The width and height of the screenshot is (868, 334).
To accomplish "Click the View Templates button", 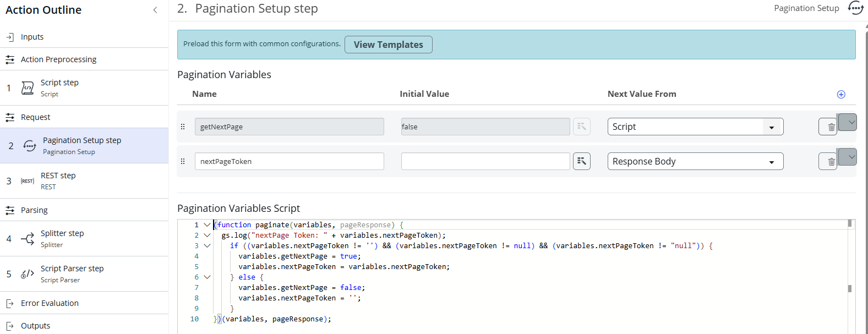I will (x=388, y=45).
